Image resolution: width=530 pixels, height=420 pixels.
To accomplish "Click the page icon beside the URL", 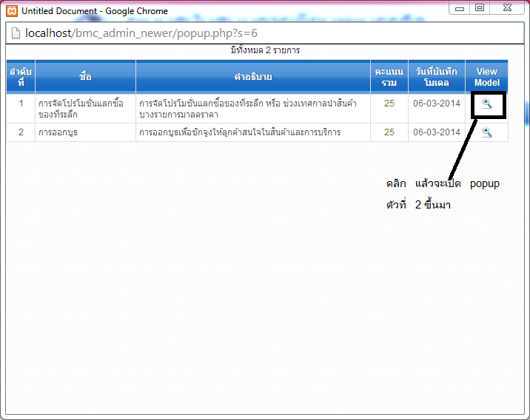I will click(x=16, y=33).
